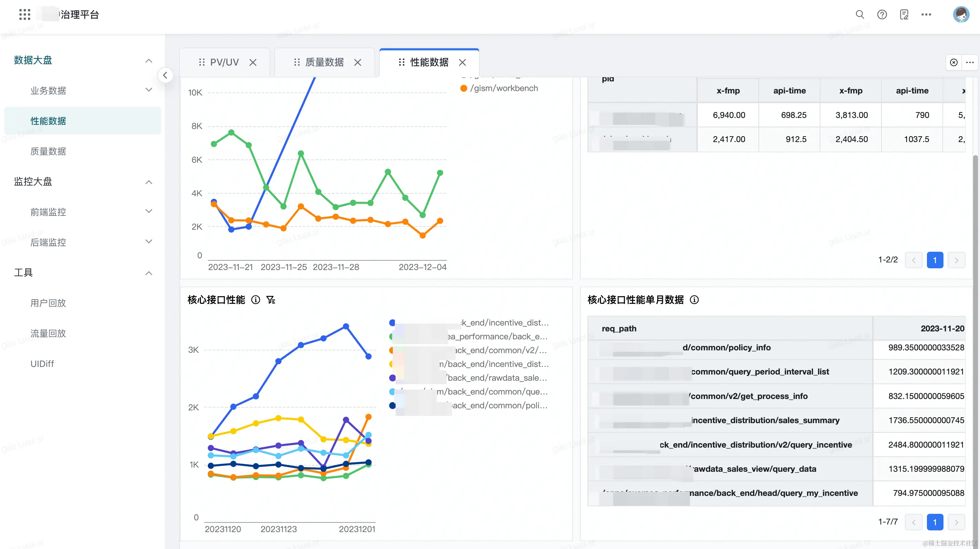Toggle legend series back_end/common/poli…
Viewport: 980px width, 549px height.
pyautogui.click(x=469, y=406)
